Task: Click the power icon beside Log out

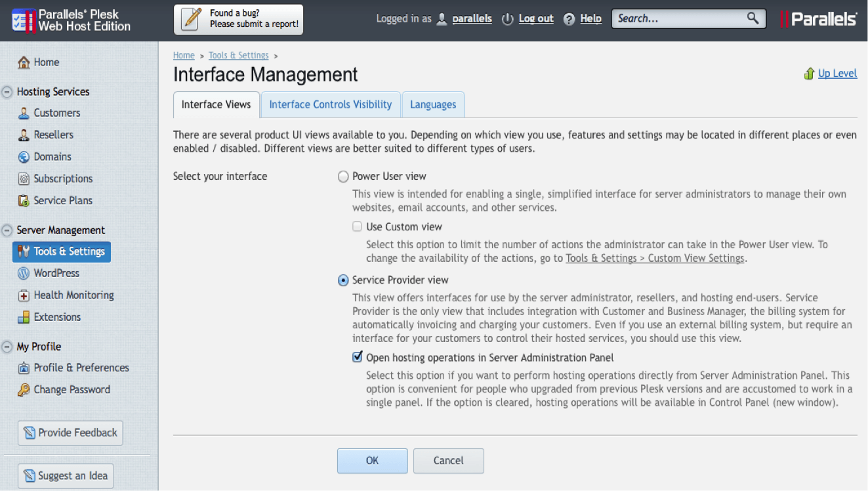Action: pos(507,19)
